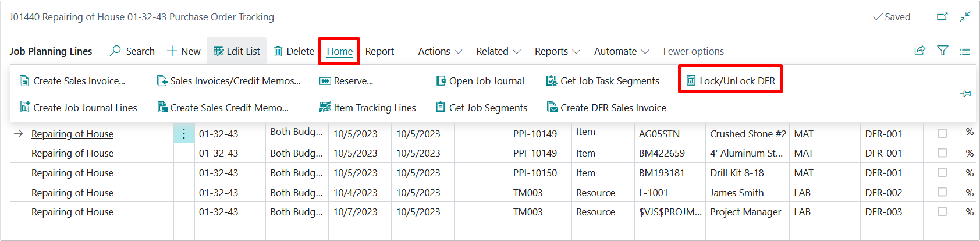The width and height of the screenshot is (980, 241).
Task: Open the first Repairing of House link
Action: [x=72, y=134]
